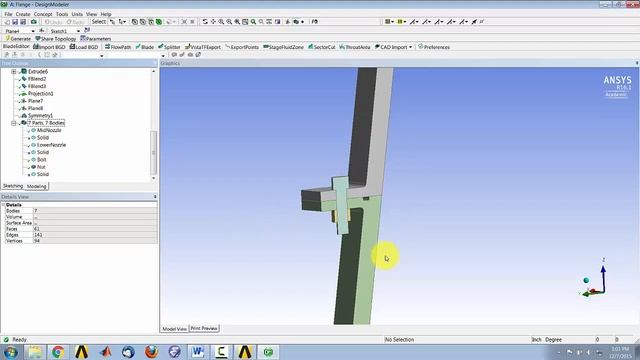This screenshot has width=640, height=360.
Task: Click the green Extend Selection filter icon
Action: tap(159, 22)
